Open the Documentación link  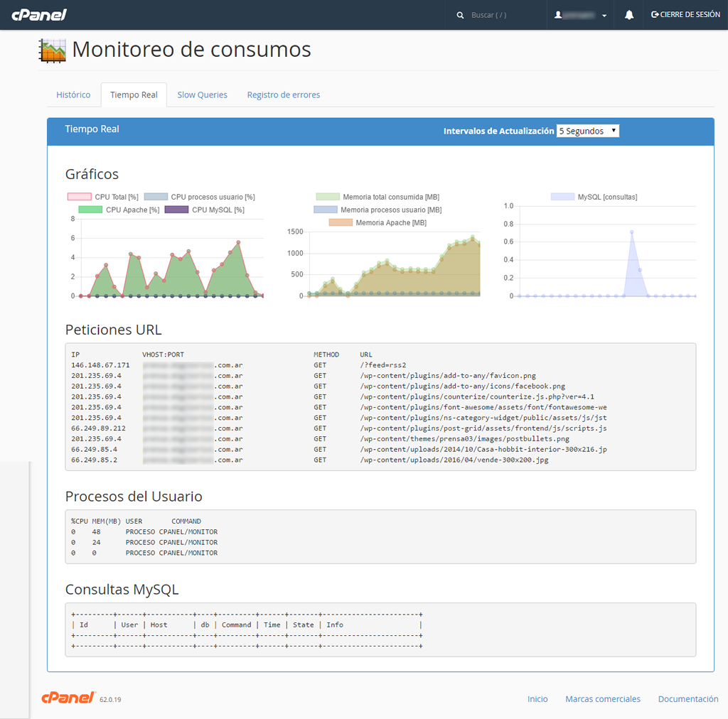(x=688, y=699)
